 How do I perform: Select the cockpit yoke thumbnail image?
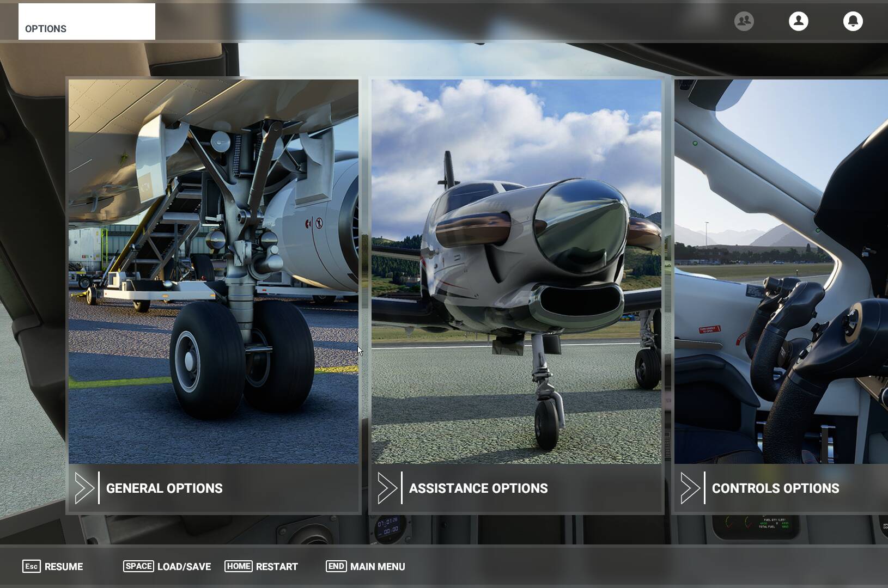pyautogui.click(x=781, y=272)
